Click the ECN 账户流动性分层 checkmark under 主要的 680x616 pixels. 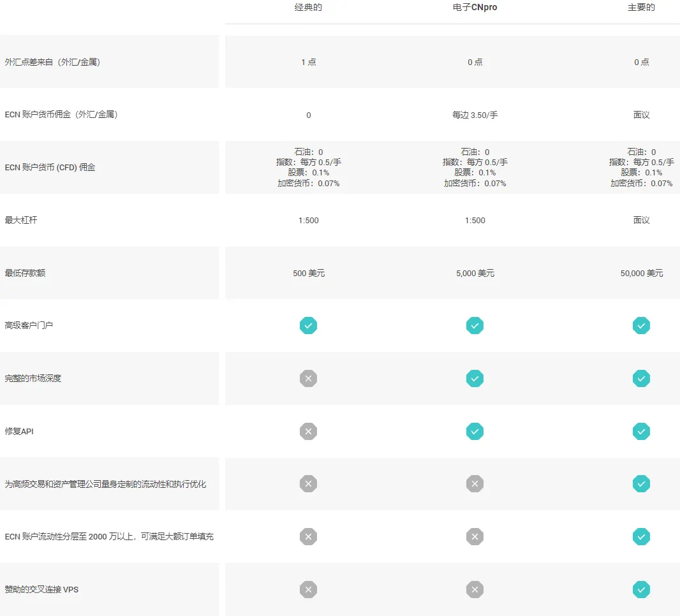click(x=641, y=537)
